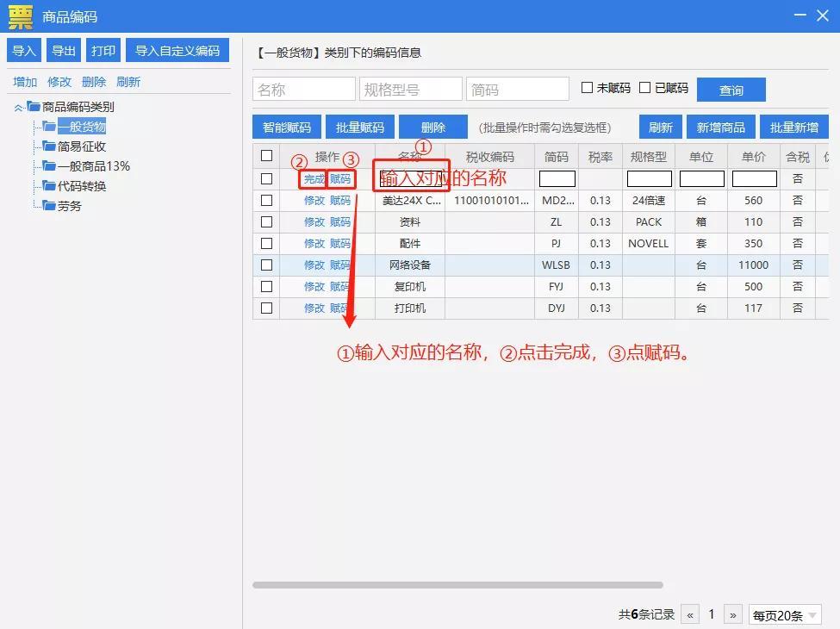Click 赋码 link for 资料 row
Image resolution: width=840 pixels, height=629 pixels.
click(340, 221)
